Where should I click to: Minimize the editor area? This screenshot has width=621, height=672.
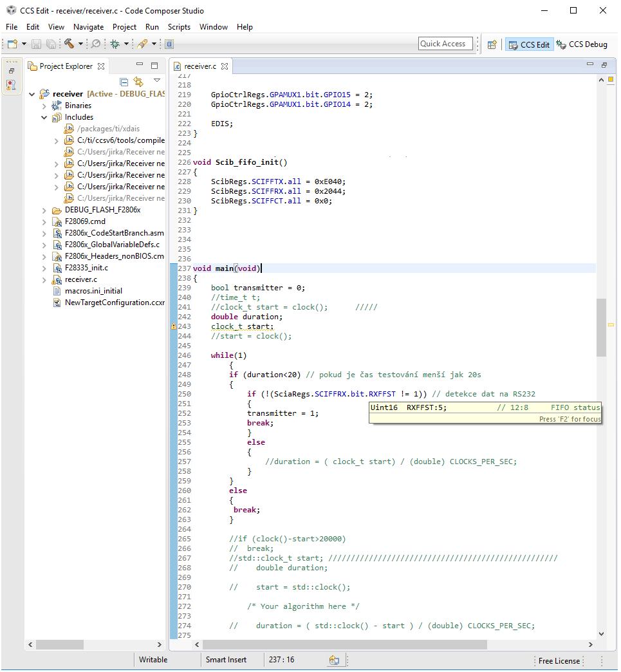(x=589, y=64)
